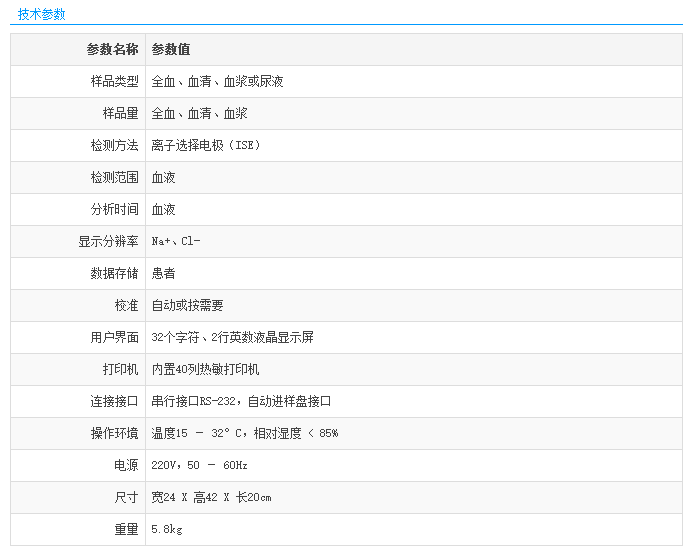Image resolution: width=693 pixels, height=556 pixels.
Task: Select the 离子选择电极（ISE）value text
Action: (205, 145)
